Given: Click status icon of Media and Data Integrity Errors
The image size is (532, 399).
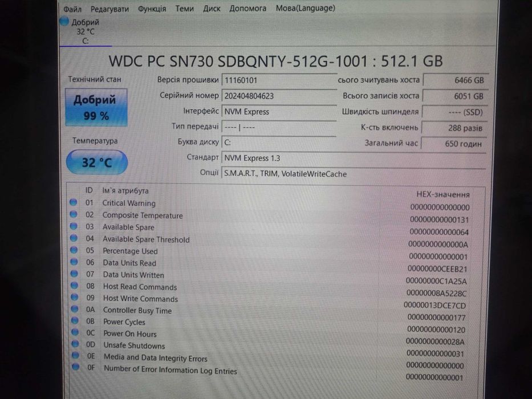Looking at the screenshot, I should point(75,356).
